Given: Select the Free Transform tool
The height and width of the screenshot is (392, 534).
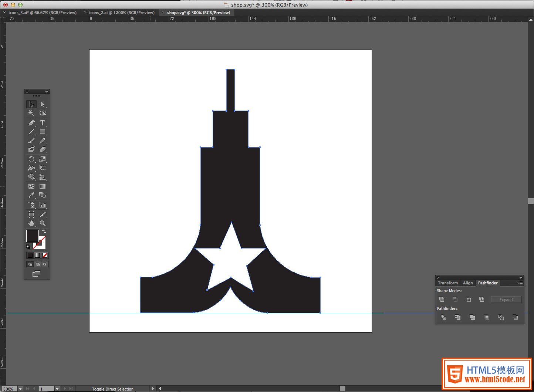Looking at the screenshot, I should coord(43,168).
